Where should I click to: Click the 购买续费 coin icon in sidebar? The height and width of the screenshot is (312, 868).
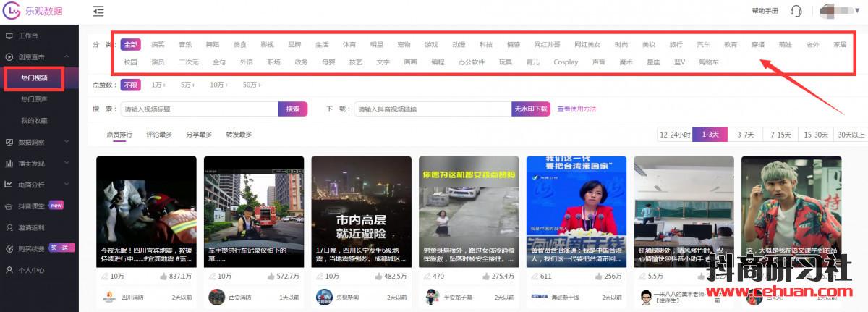9,248
